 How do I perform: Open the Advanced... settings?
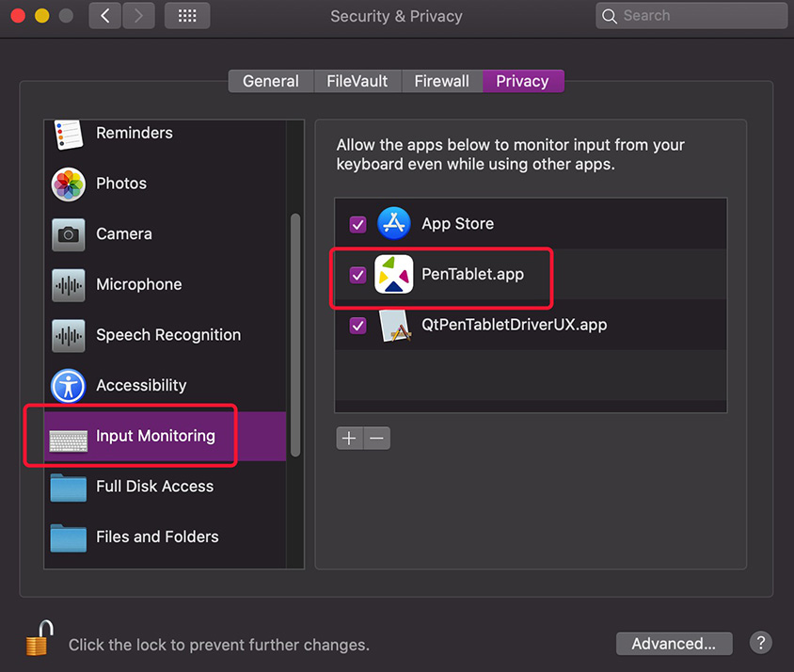click(674, 644)
